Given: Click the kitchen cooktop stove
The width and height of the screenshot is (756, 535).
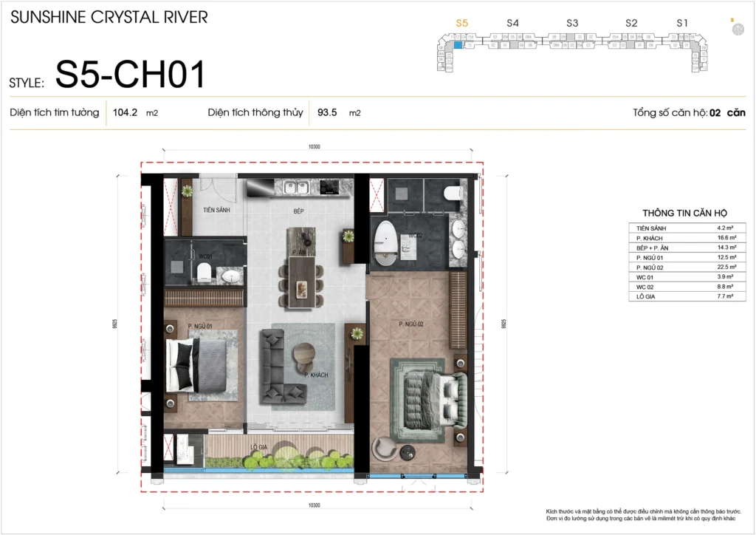Looking at the screenshot, I should [331, 188].
